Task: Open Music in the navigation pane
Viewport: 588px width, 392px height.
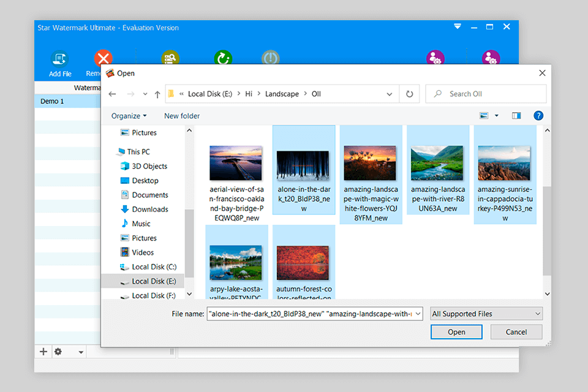Action: (x=140, y=224)
